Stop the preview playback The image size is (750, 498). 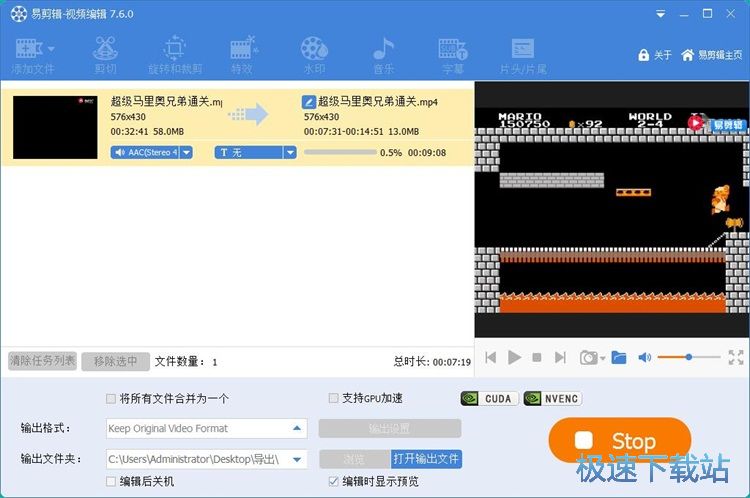[537, 357]
